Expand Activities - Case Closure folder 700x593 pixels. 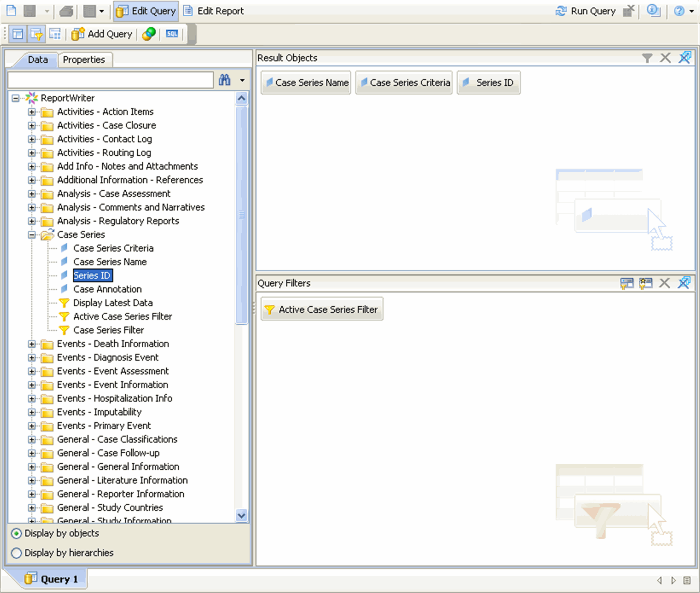[32, 125]
